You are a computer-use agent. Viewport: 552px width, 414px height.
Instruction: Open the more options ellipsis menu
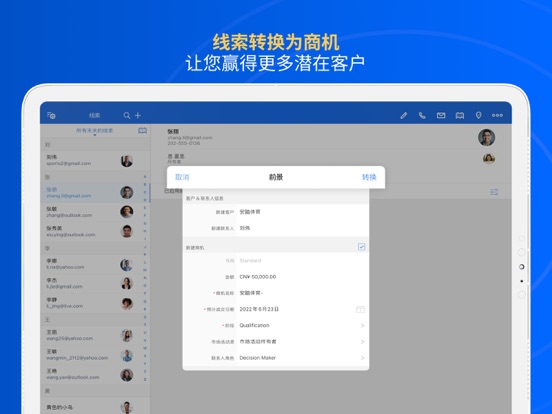(x=497, y=115)
